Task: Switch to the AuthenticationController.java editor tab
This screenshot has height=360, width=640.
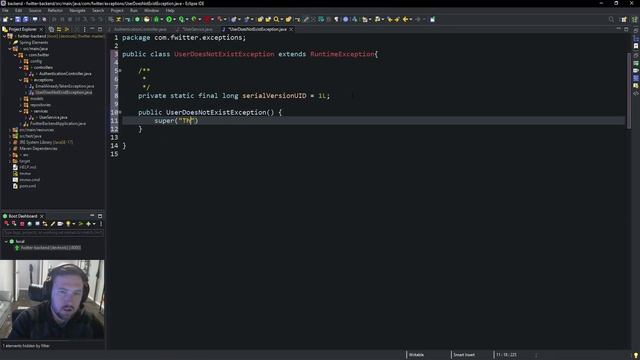Action: 140,29
